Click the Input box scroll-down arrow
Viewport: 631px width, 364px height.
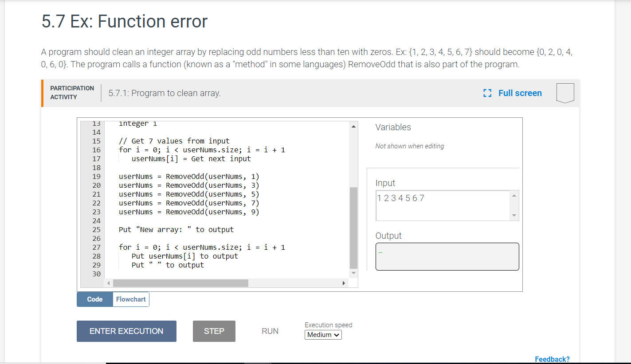click(x=514, y=216)
